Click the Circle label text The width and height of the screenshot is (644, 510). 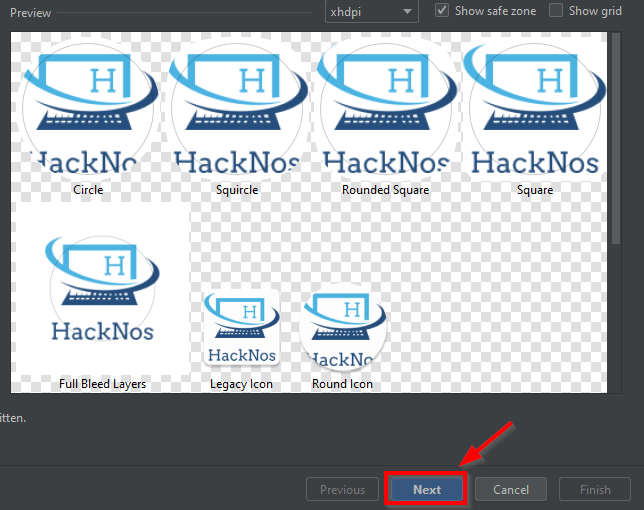pyautogui.click(x=88, y=190)
